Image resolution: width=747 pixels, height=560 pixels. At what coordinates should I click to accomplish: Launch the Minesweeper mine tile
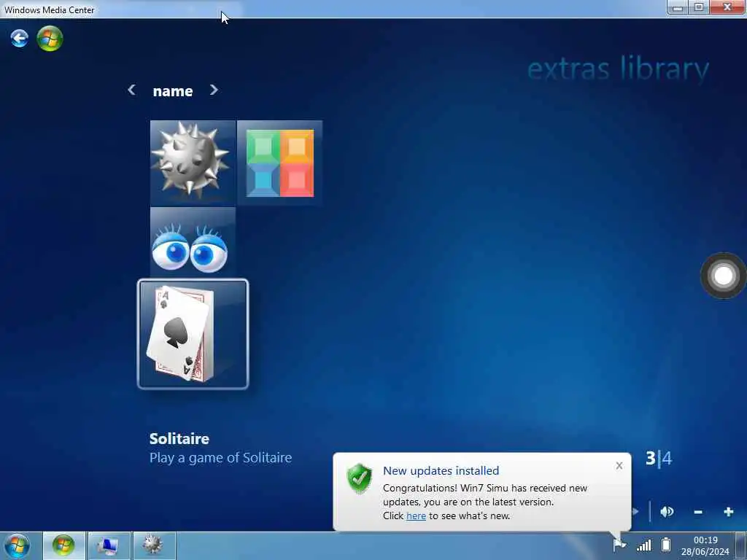click(x=193, y=163)
